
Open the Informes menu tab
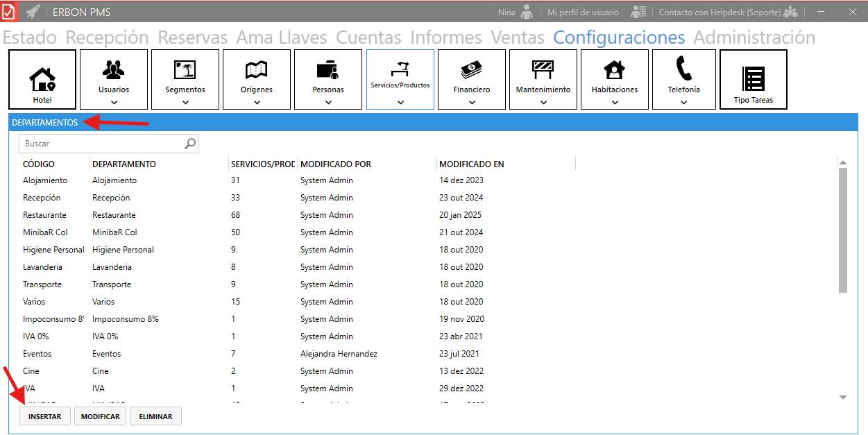click(445, 37)
